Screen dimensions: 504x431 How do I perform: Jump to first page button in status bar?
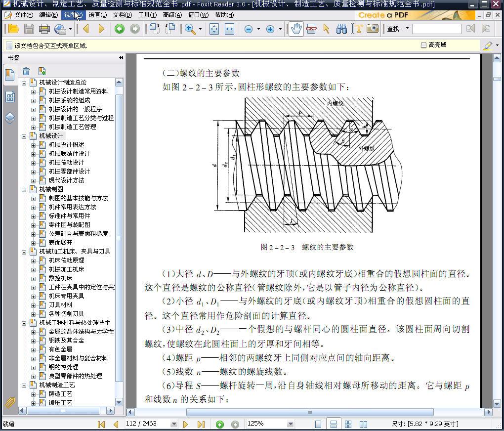pyautogui.click(x=101, y=424)
